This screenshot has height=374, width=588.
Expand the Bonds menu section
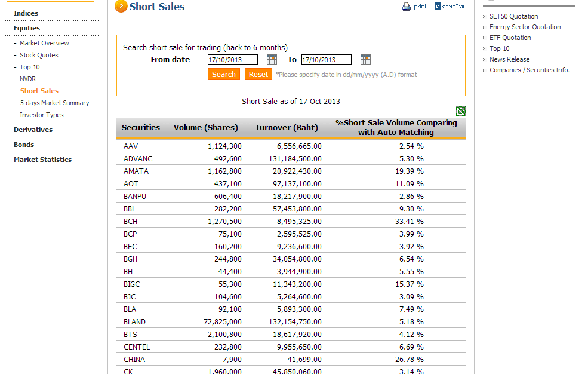[24, 145]
